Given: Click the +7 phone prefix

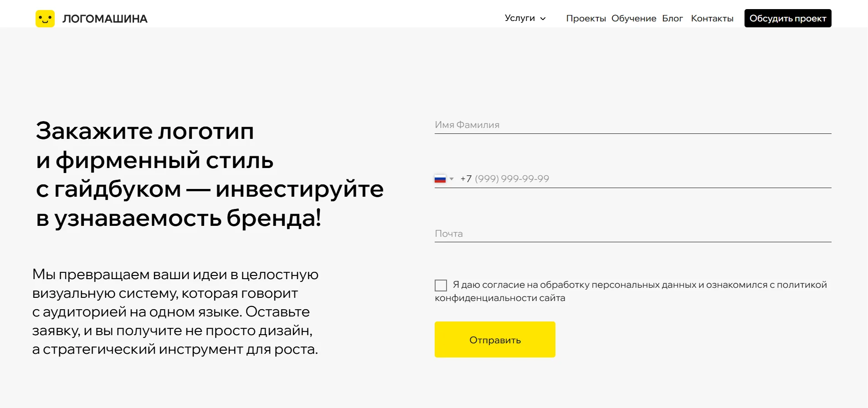Looking at the screenshot, I should (466, 179).
